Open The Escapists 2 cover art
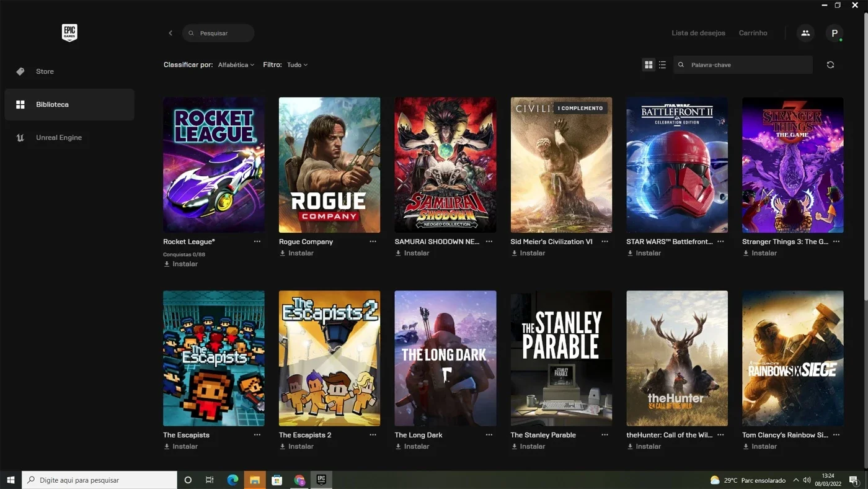The height and width of the screenshot is (489, 868). 330,359
